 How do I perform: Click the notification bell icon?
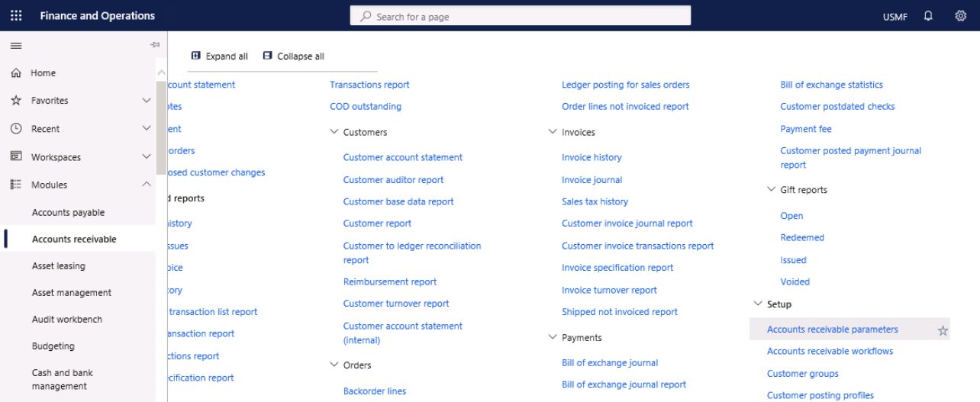(x=928, y=15)
